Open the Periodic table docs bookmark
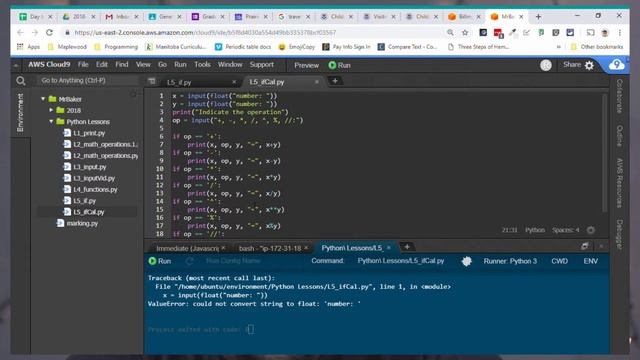 coord(243,47)
